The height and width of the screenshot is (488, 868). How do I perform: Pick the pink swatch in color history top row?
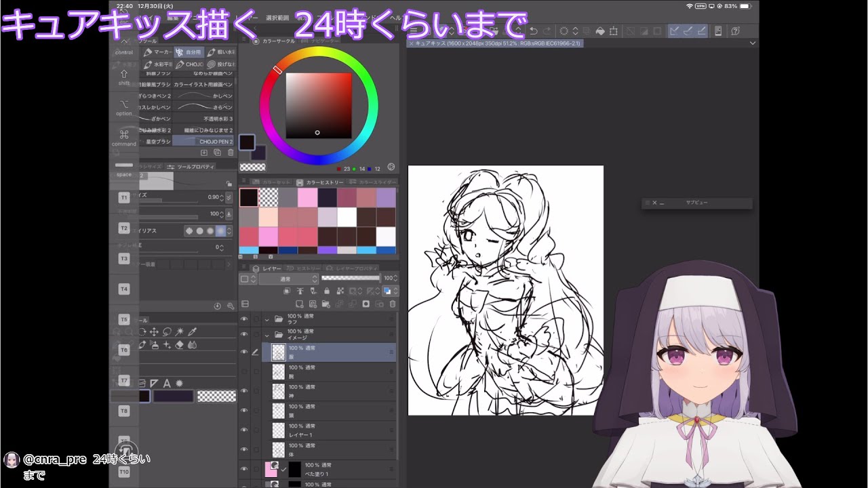click(307, 198)
